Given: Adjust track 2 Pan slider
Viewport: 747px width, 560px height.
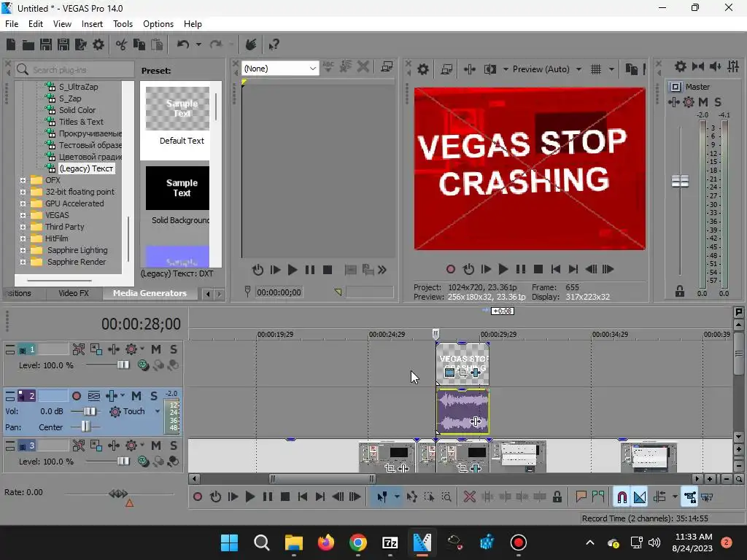Looking at the screenshot, I should (x=85, y=427).
